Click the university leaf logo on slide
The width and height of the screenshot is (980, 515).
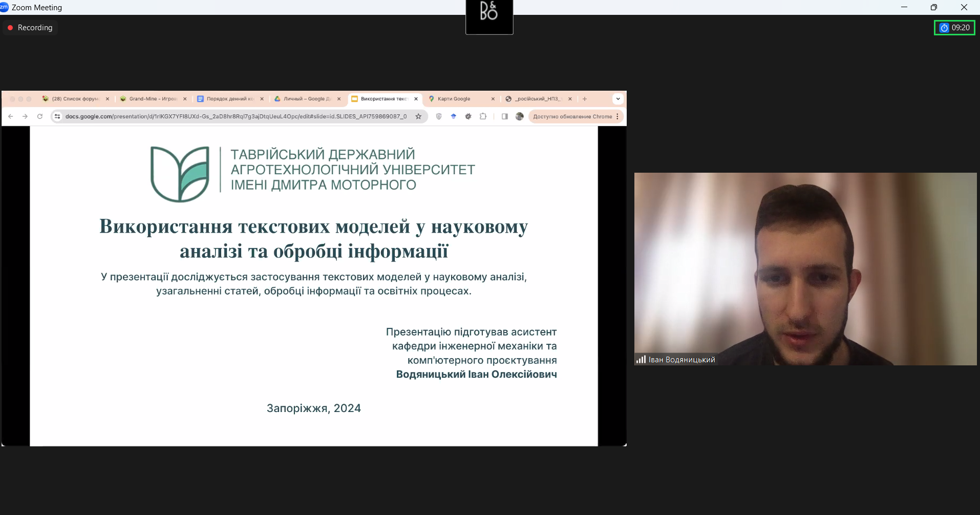[180, 174]
